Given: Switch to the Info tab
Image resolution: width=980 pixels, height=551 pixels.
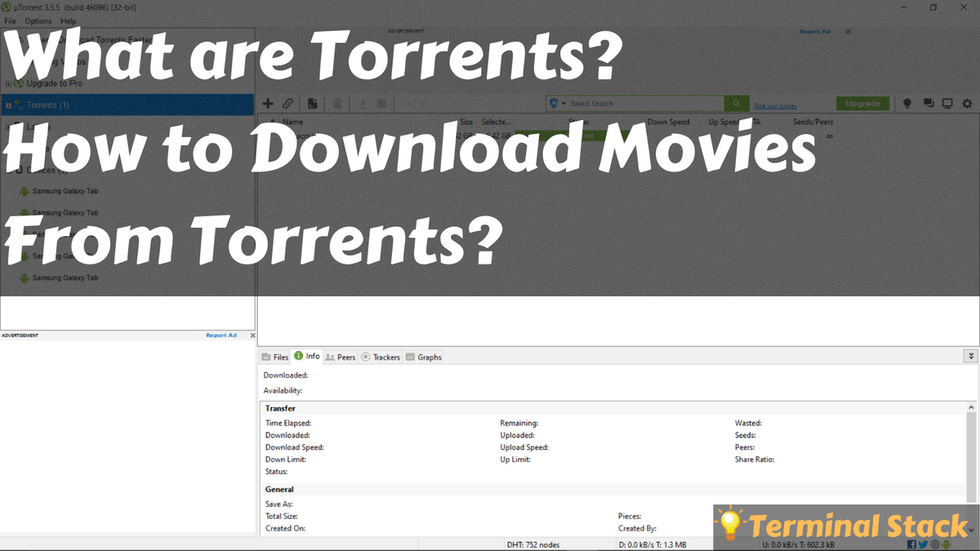Looking at the screenshot, I should coord(307,357).
